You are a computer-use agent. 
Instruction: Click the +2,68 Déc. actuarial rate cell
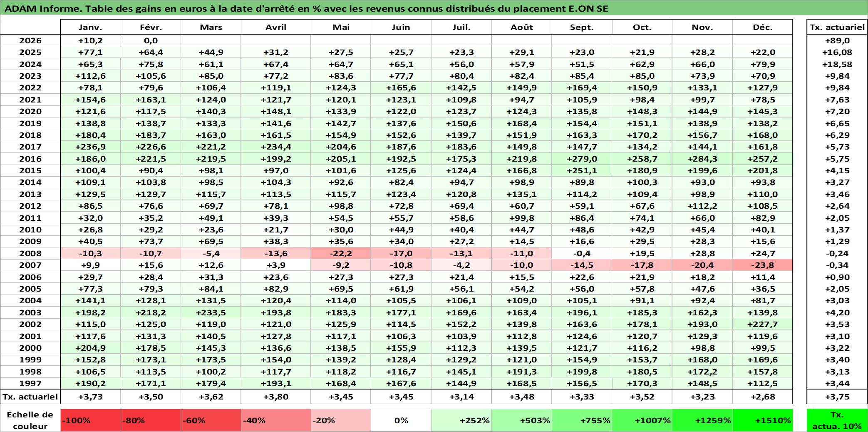(763, 397)
